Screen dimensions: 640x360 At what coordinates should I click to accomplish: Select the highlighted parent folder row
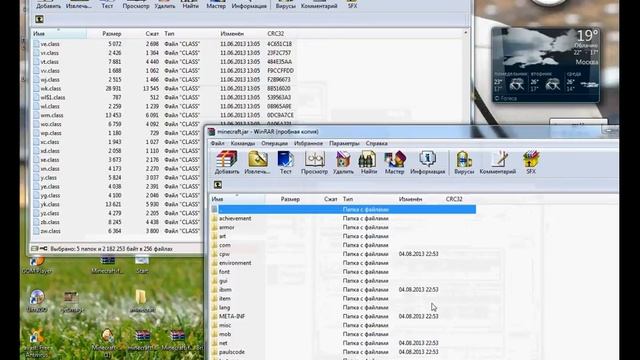tap(343, 209)
